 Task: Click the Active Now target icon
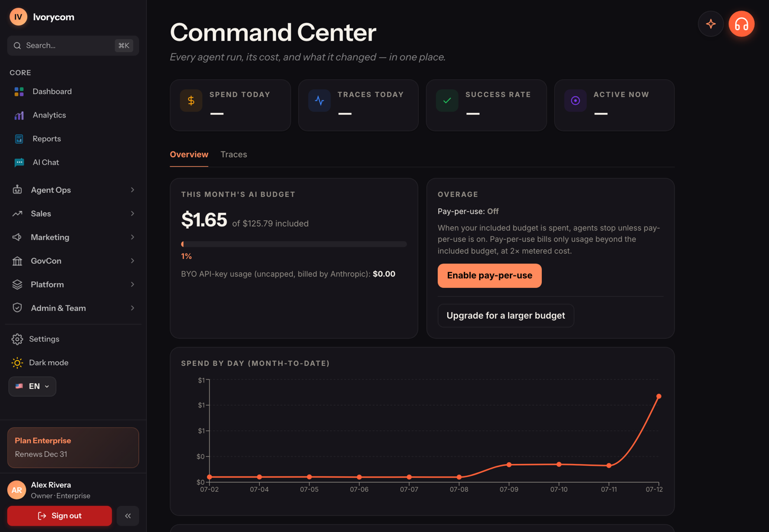point(575,100)
